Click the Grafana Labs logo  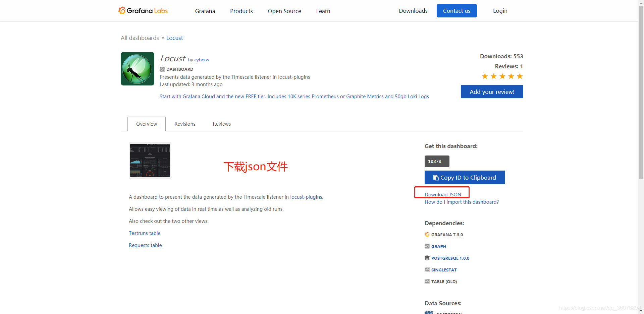pyautogui.click(x=143, y=11)
